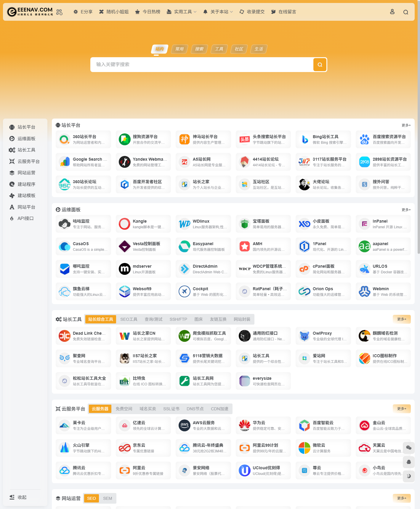This screenshot has height=509, width=420.
Task: Click the Bing站长工具 logo icon
Action: [x=304, y=139]
